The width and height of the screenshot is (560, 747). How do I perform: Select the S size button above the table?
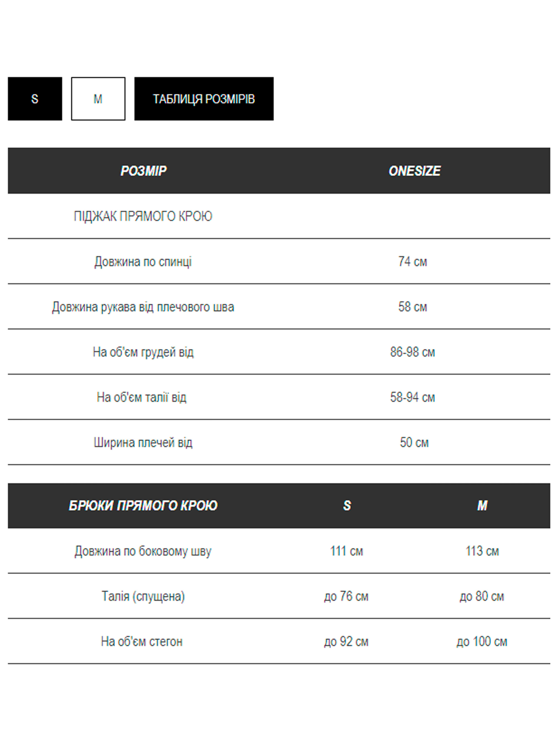(35, 98)
